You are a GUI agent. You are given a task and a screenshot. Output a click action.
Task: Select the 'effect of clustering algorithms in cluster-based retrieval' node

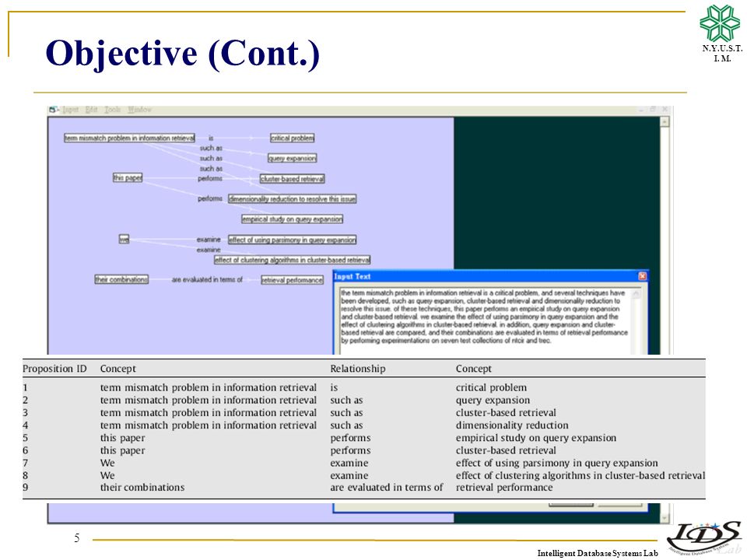click(x=292, y=260)
